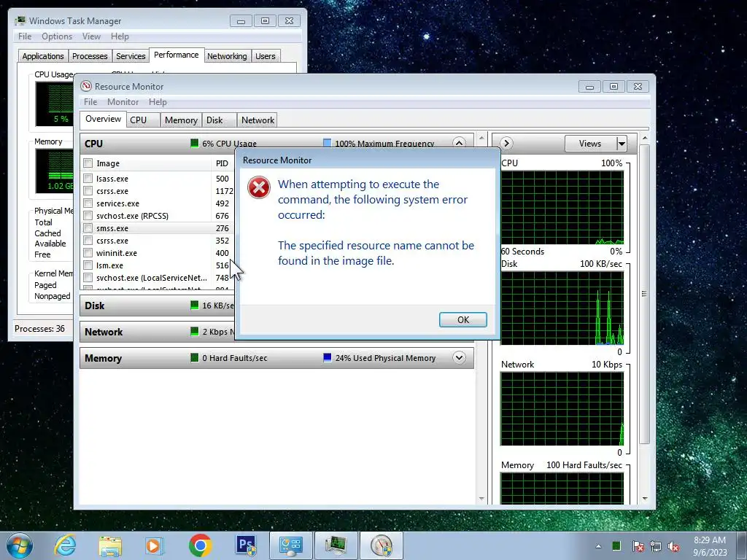Check the services.exe checkbox

point(88,203)
